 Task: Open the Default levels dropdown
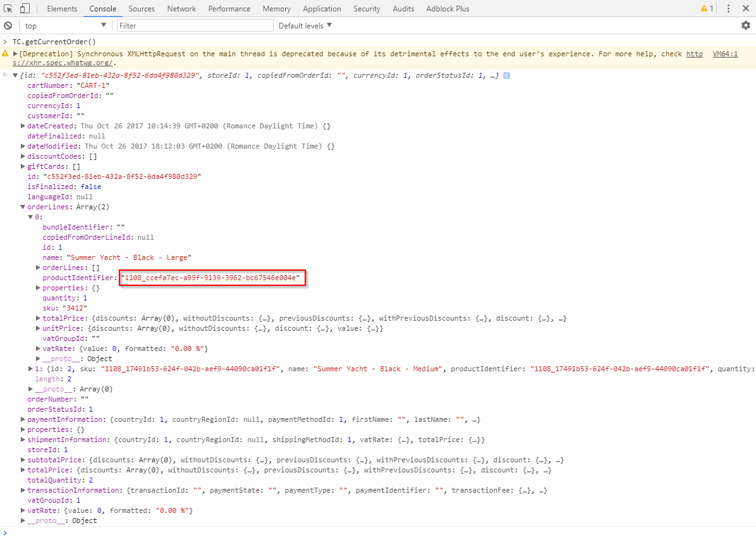[305, 25]
